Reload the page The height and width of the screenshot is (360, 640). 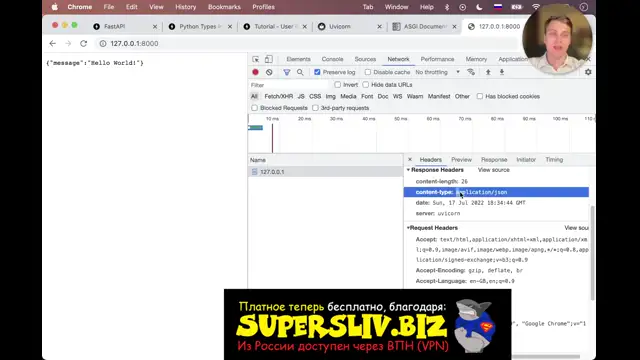click(x=84, y=43)
